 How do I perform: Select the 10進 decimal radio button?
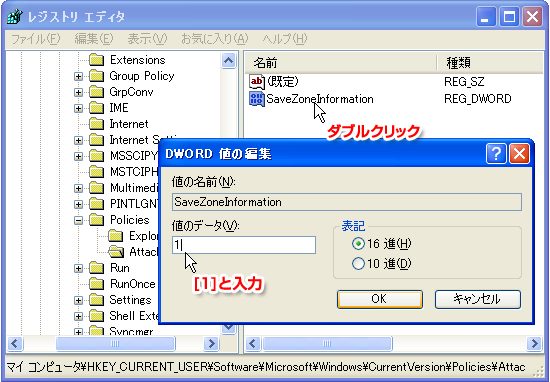pyautogui.click(x=358, y=263)
